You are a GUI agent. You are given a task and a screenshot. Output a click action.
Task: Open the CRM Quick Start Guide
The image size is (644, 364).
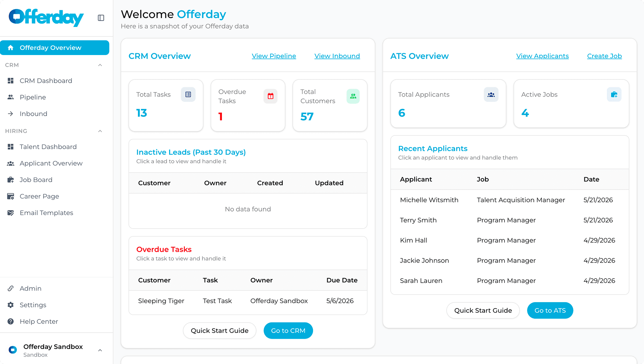(220, 331)
